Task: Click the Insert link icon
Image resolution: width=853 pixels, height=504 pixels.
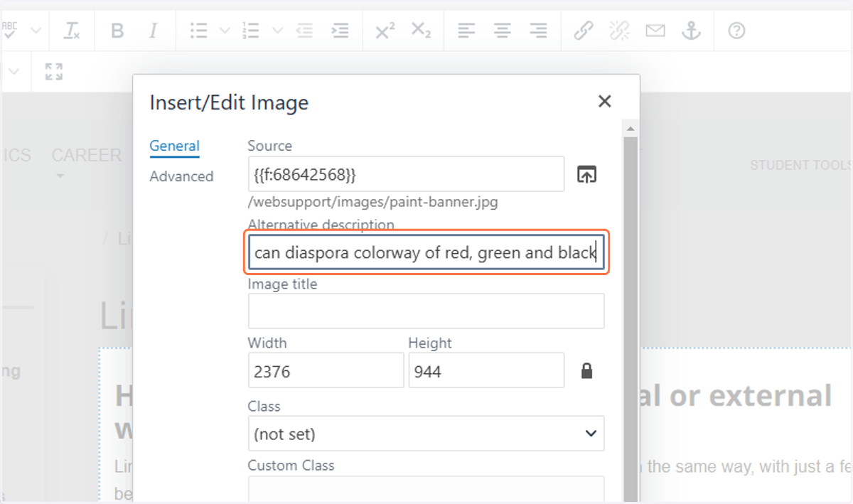Action: 584,31
